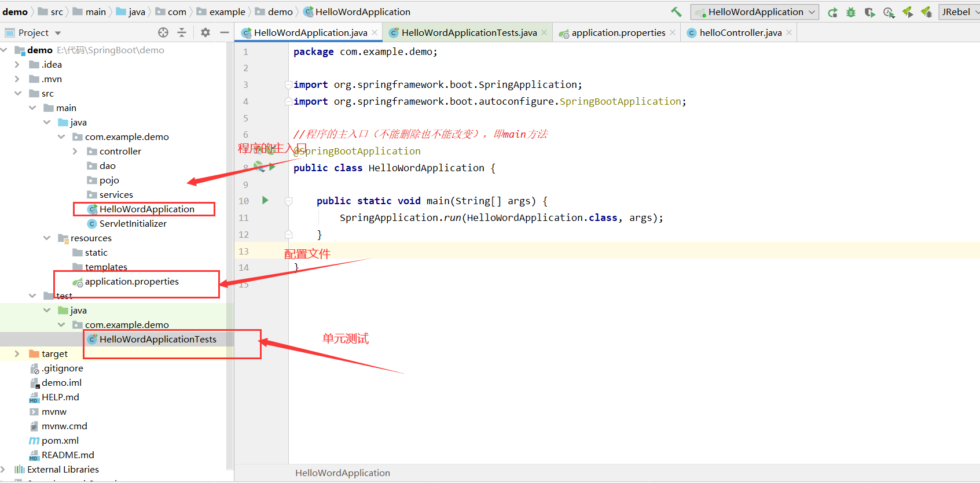
Task: Select ServletInitializer class in tree
Action: click(133, 224)
